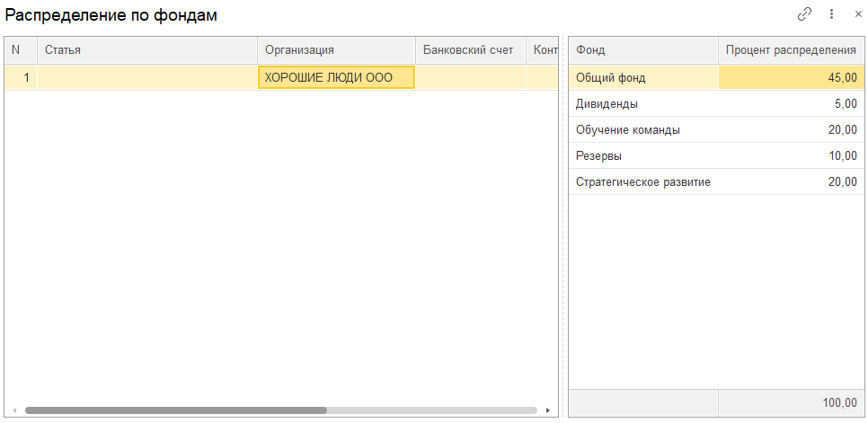868x423 pixels.
Task: Click the empty Статья cell in row 1
Action: coord(147,78)
